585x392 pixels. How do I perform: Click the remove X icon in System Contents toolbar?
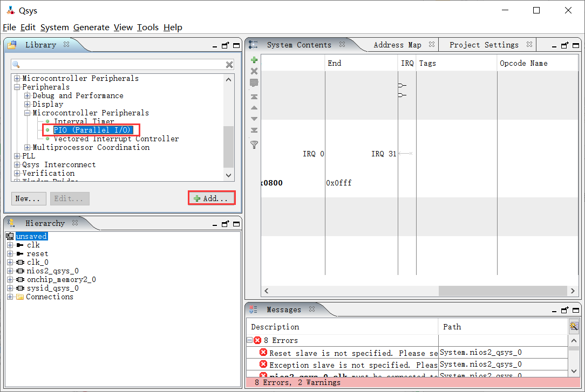[x=254, y=71]
